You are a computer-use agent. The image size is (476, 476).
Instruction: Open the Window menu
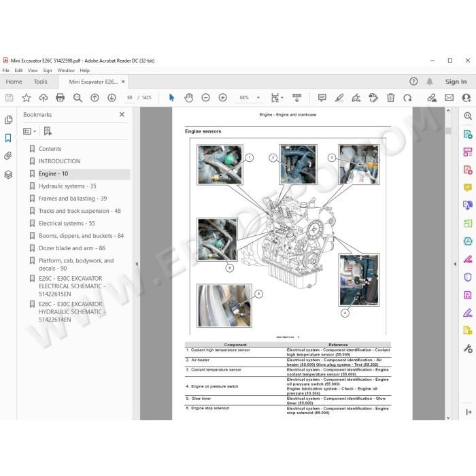(x=66, y=71)
